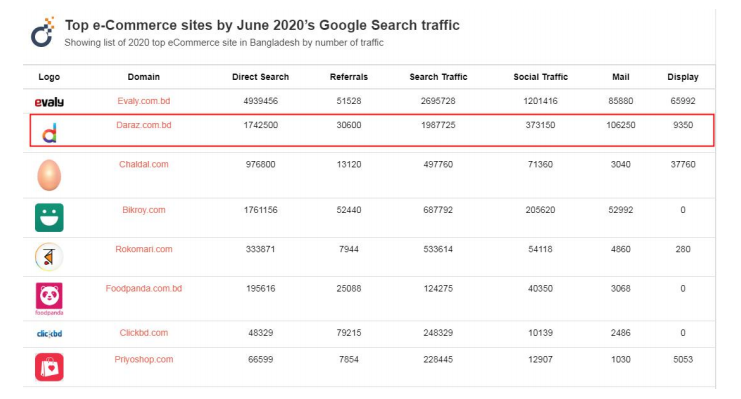The image size is (741, 399).
Task: Open the Evaly.com.bd domain link
Action: (x=144, y=101)
